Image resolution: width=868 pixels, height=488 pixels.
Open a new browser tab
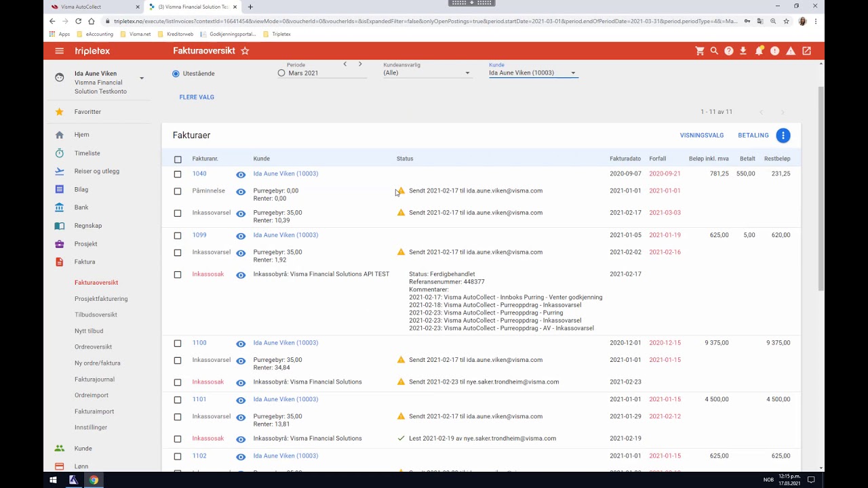[x=250, y=7]
